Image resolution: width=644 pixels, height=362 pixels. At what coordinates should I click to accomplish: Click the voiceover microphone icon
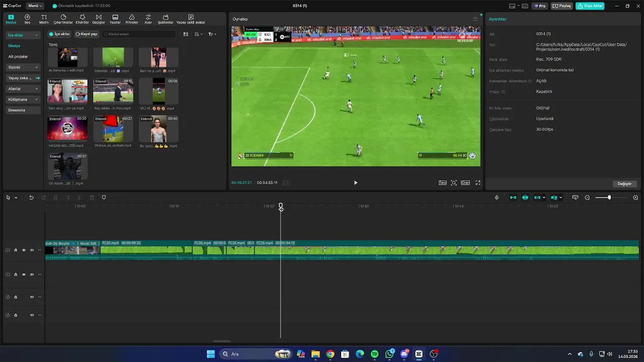click(497, 198)
